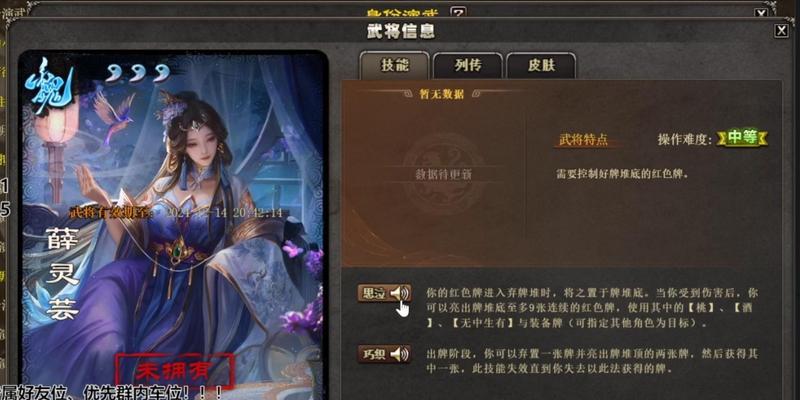Play the 思泣 skill voice speaker icon
This screenshot has height=400, width=800.
(x=400, y=293)
